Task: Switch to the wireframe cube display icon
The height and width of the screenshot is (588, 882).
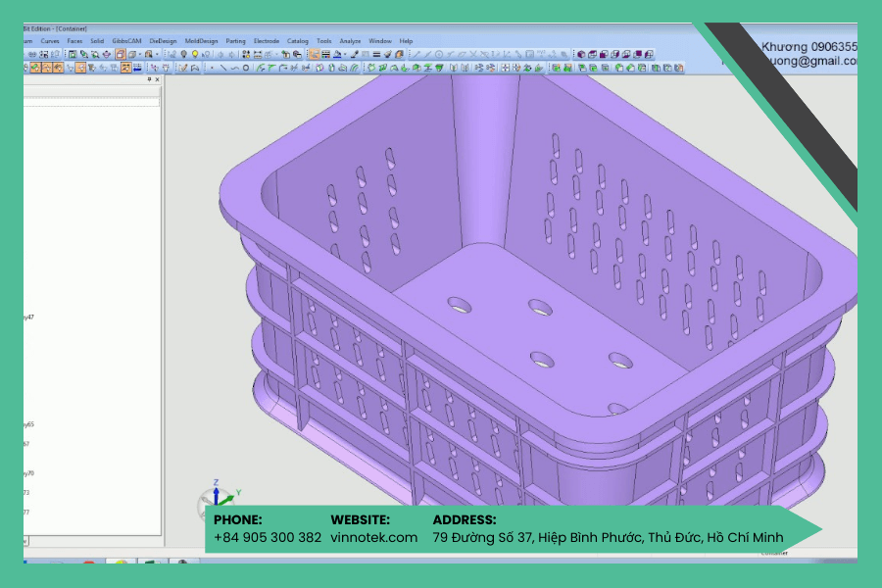Action: click(131, 54)
